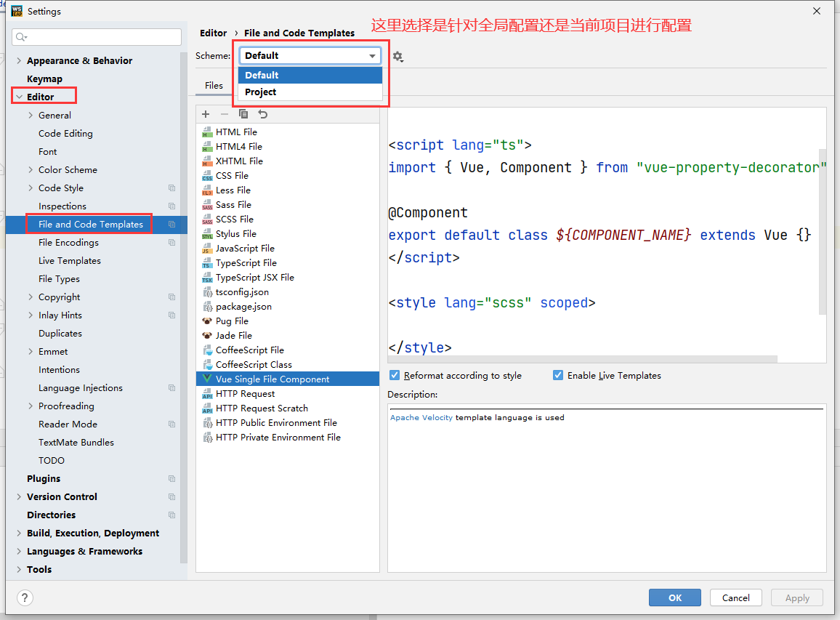Click the Cancel button

point(735,597)
